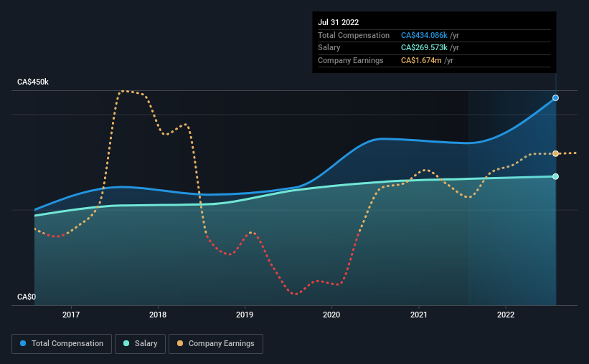Click the CA$1.674m company earnings value
This screenshot has height=364, width=589.
pyautogui.click(x=421, y=60)
